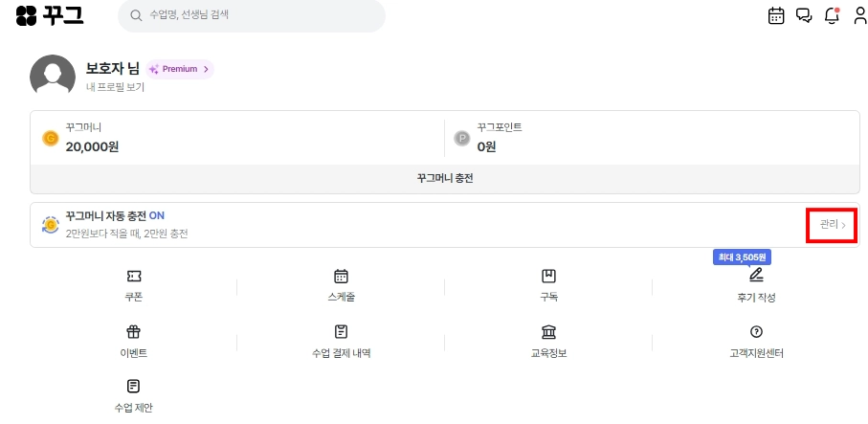Open the 내 프로필 보기 link
This screenshot has width=868, height=424.
pyautogui.click(x=114, y=87)
